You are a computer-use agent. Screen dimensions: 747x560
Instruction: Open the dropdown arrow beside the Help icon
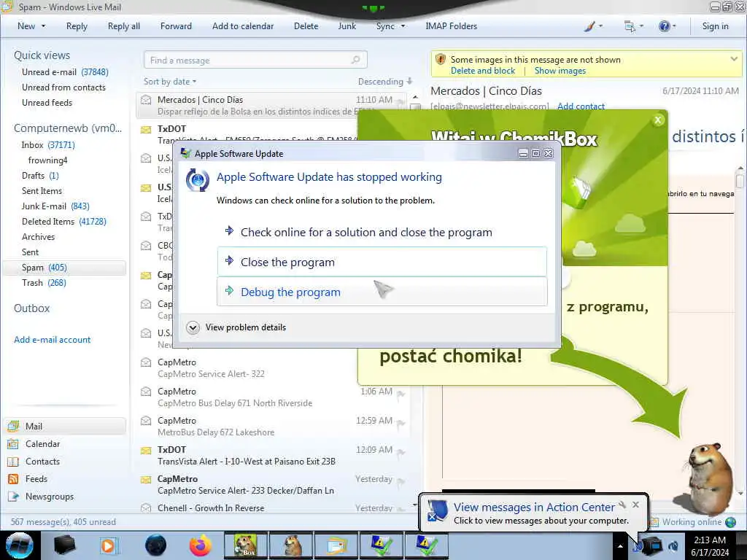point(675,27)
